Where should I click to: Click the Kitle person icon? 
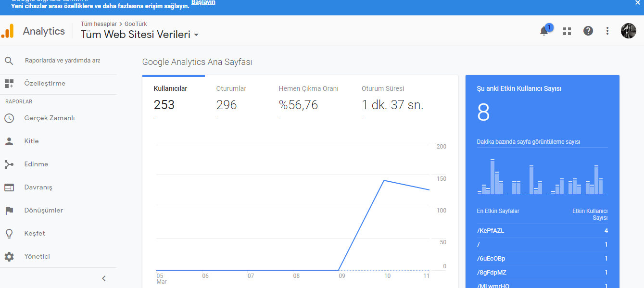[x=9, y=141]
